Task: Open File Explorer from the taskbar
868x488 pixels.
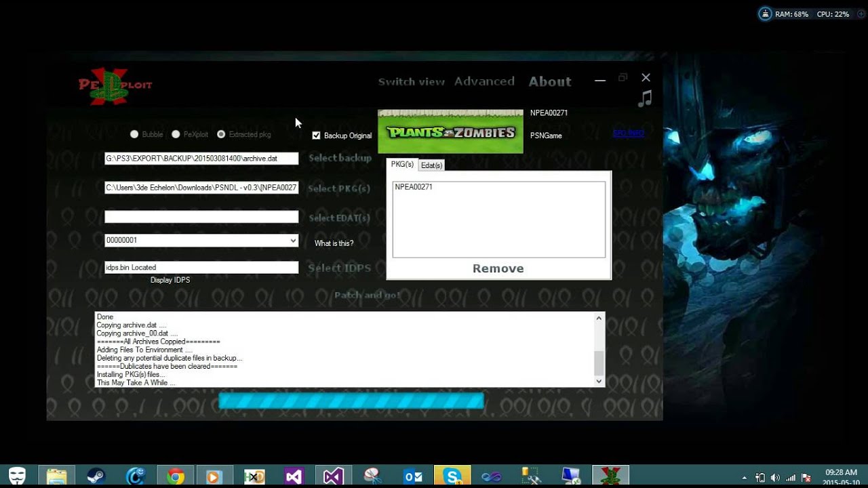Action: click(x=57, y=476)
